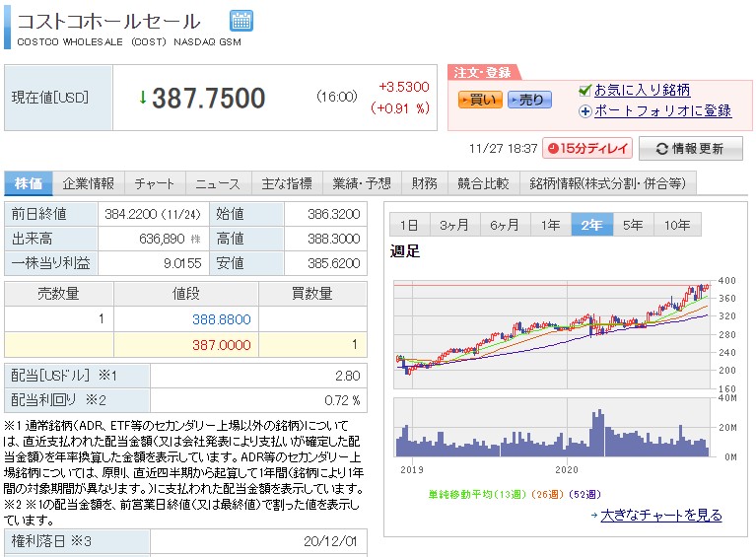Set chart range to 6ヶ月

pyautogui.click(x=505, y=225)
